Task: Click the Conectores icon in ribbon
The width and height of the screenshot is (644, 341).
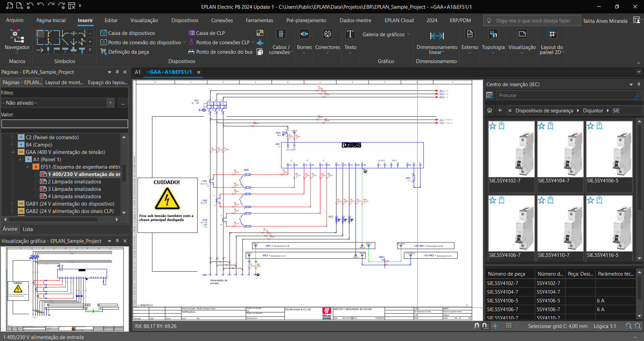Action: 327,34
